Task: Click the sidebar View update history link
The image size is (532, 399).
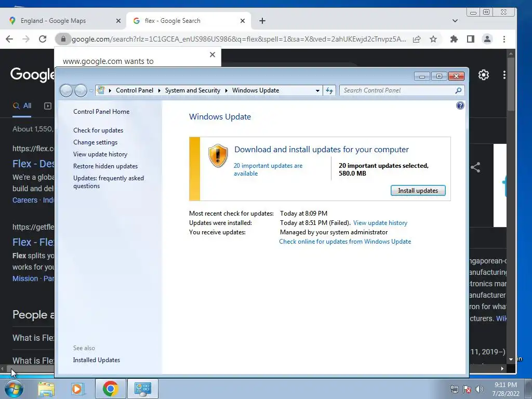Action: (x=100, y=154)
